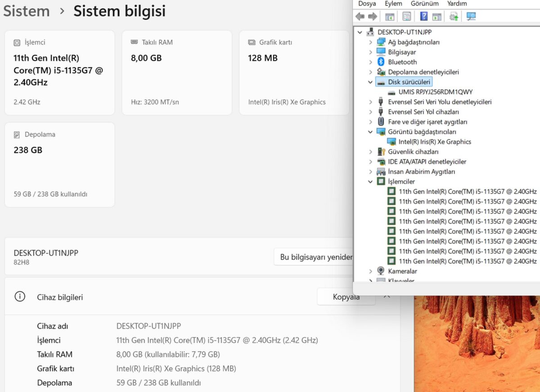Open the Yardım menu
The width and height of the screenshot is (540, 392).
click(457, 4)
